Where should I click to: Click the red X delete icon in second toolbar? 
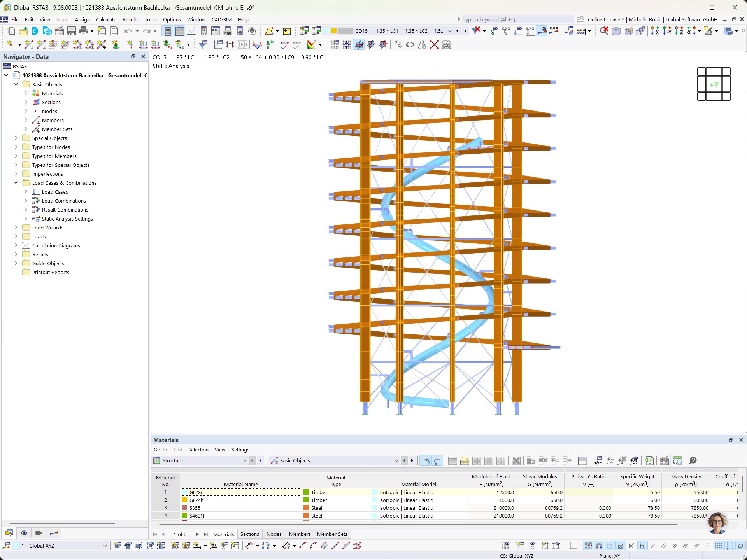click(x=434, y=45)
